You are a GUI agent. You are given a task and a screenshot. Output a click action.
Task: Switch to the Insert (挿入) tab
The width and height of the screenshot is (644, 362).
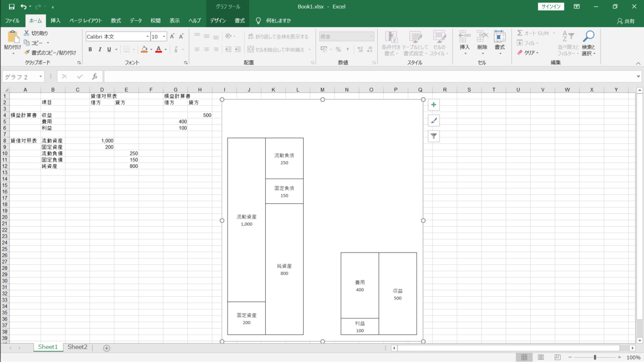[x=55, y=20]
